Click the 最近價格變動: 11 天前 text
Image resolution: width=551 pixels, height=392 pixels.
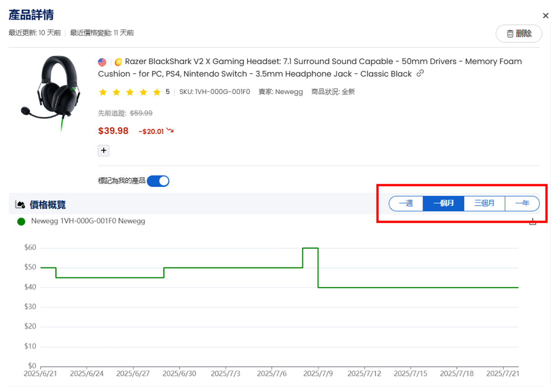click(x=102, y=33)
